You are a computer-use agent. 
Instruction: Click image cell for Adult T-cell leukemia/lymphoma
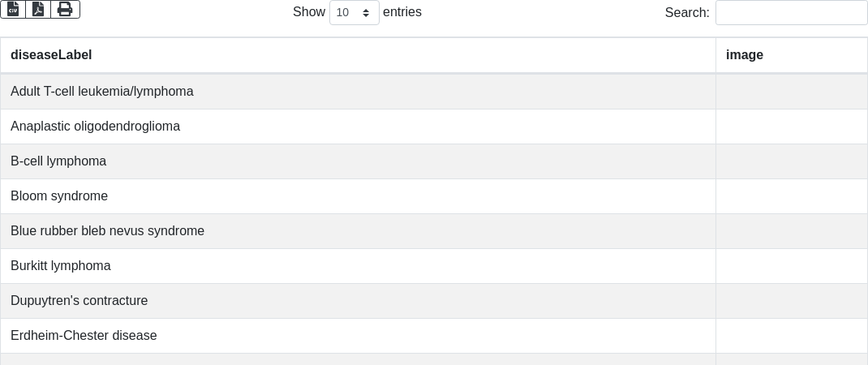(791, 92)
